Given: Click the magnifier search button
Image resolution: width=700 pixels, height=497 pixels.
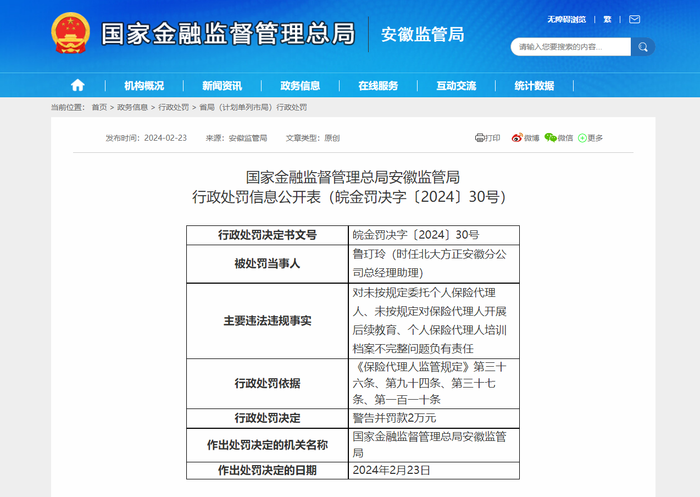Looking at the screenshot, I should tap(643, 47).
